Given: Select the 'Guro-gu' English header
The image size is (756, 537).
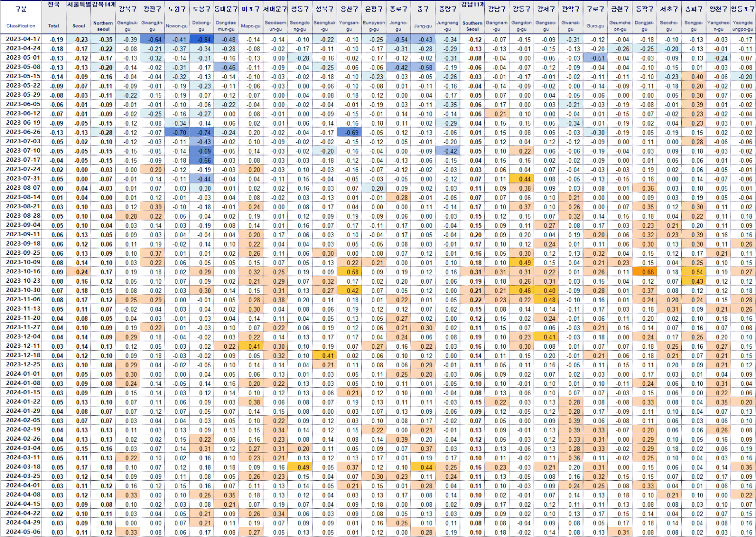Looking at the screenshot, I should tap(595, 26).
